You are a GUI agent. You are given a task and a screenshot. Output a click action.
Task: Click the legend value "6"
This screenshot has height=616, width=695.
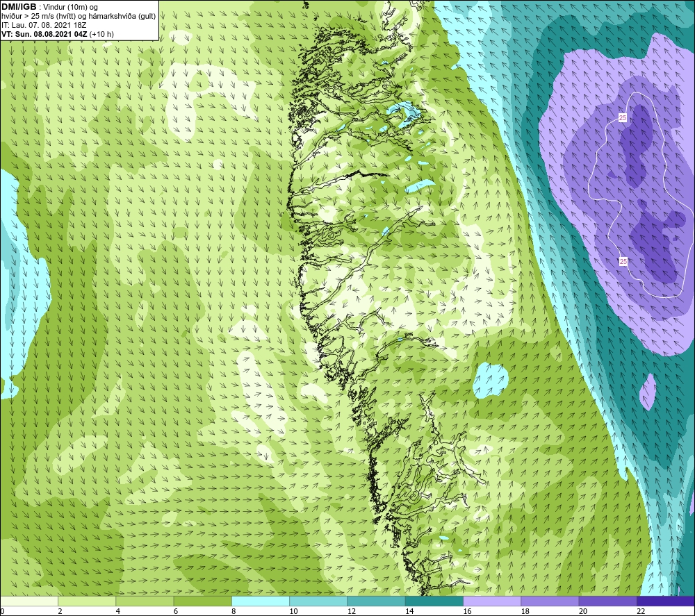[x=176, y=611]
